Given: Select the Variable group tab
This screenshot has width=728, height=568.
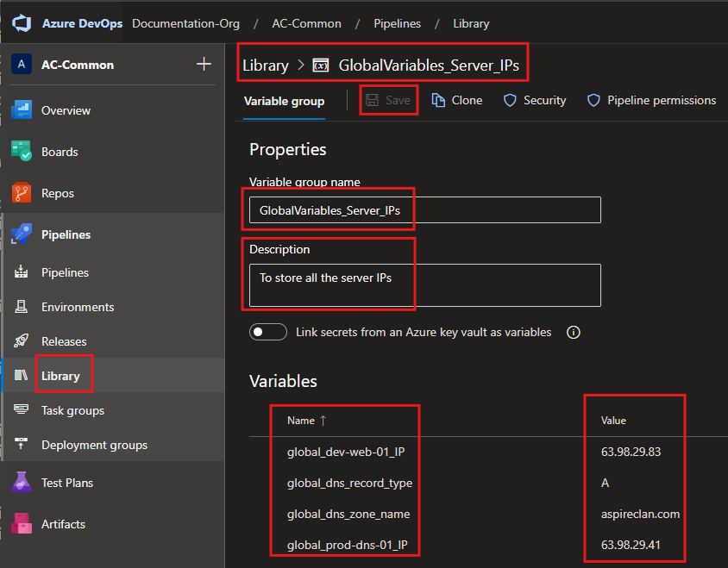Looking at the screenshot, I should click(x=284, y=101).
